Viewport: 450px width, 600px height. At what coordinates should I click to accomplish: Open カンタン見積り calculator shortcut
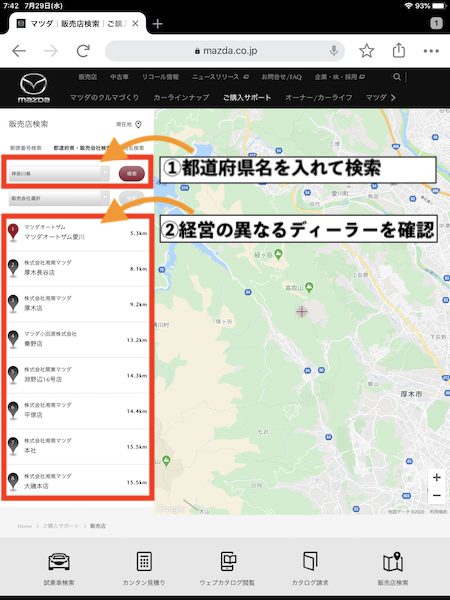[x=144, y=561]
